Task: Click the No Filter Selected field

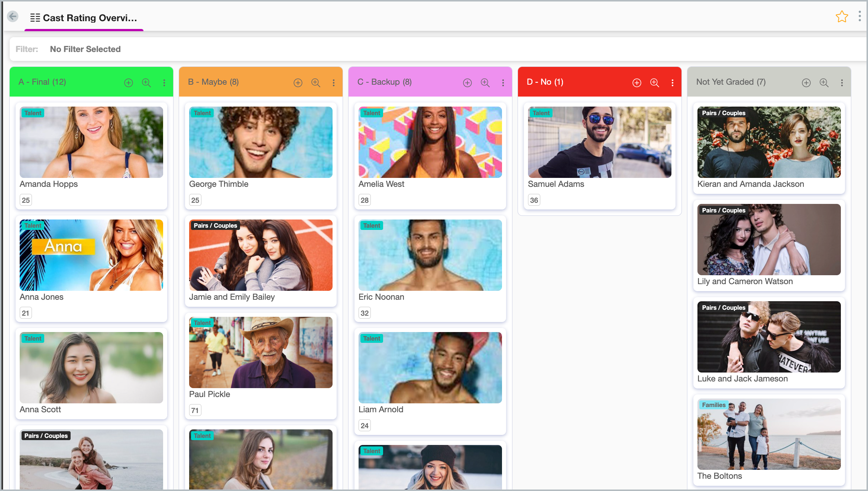Action: coord(85,49)
